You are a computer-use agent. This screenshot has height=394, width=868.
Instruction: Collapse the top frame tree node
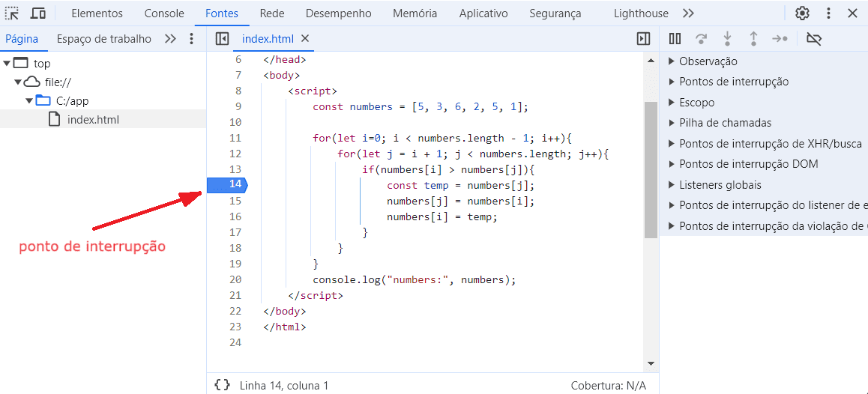(7, 63)
